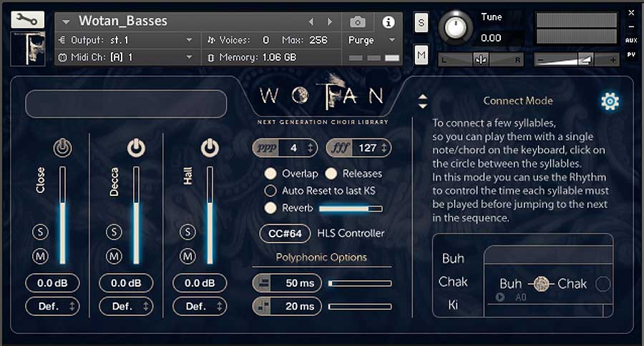Image resolution: width=644 pixels, height=346 pixels.
Task: Open settings with the gear icon
Action: [x=610, y=101]
